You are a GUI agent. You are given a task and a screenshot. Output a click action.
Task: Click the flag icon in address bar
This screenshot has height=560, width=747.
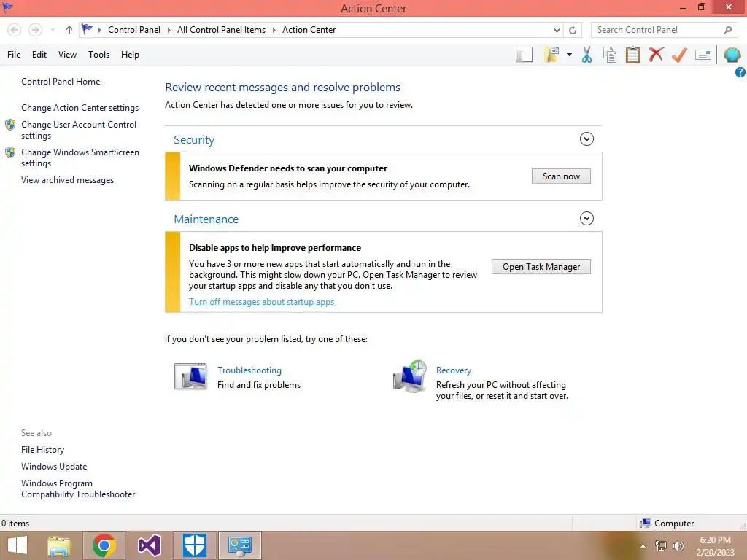(87, 29)
